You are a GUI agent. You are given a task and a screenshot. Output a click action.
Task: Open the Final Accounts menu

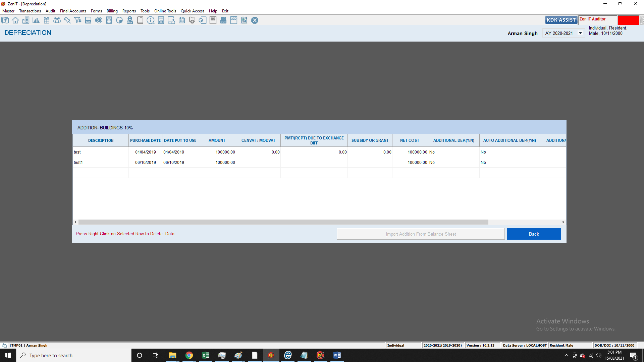tap(73, 11)
